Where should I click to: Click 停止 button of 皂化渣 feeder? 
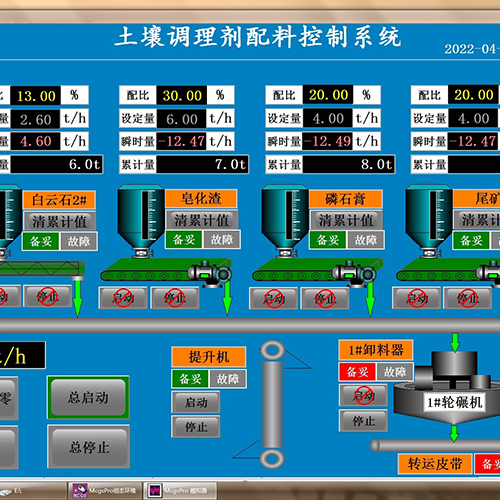pos(175,298)
